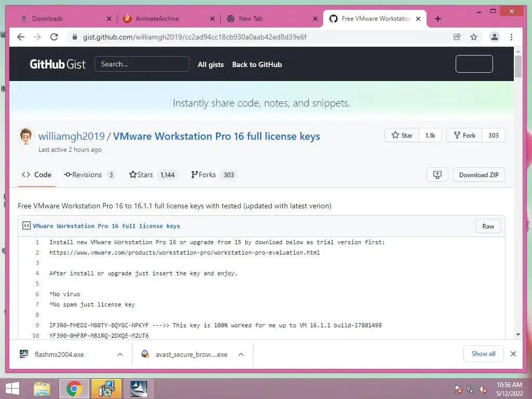Follow the Back to GitHub link
This screenshot has width=532, height=399.
pos(257,64)
